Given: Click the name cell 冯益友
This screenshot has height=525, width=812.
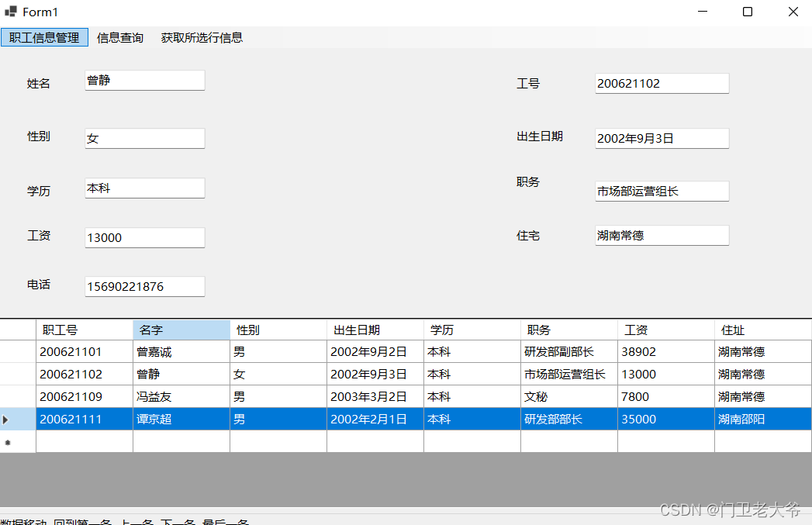Looking at the screenshot, I should [181, 396].
